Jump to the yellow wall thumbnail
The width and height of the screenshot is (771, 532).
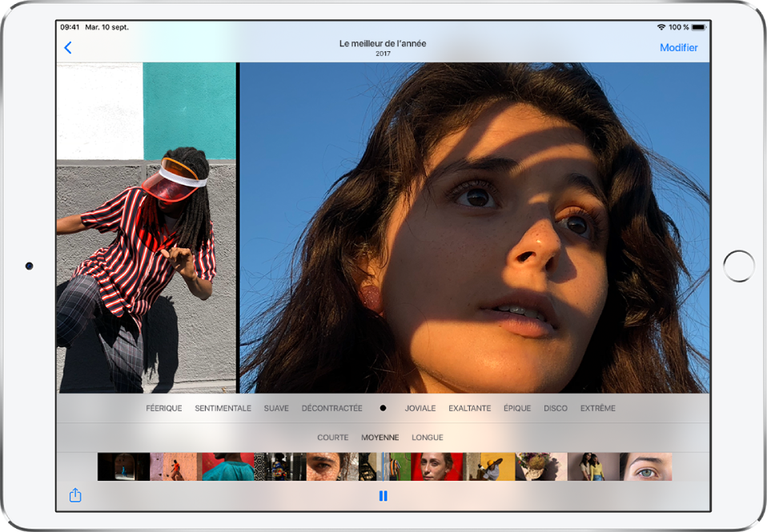tap(489, 466)
